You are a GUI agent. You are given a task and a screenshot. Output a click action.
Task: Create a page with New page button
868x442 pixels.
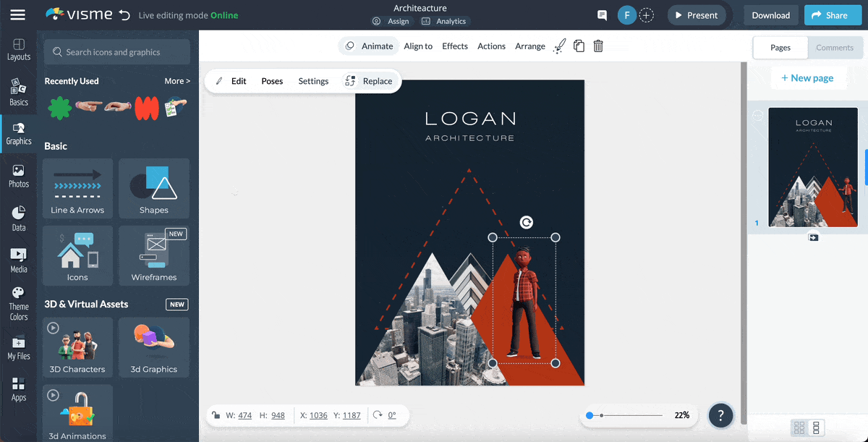pos(808,77)
